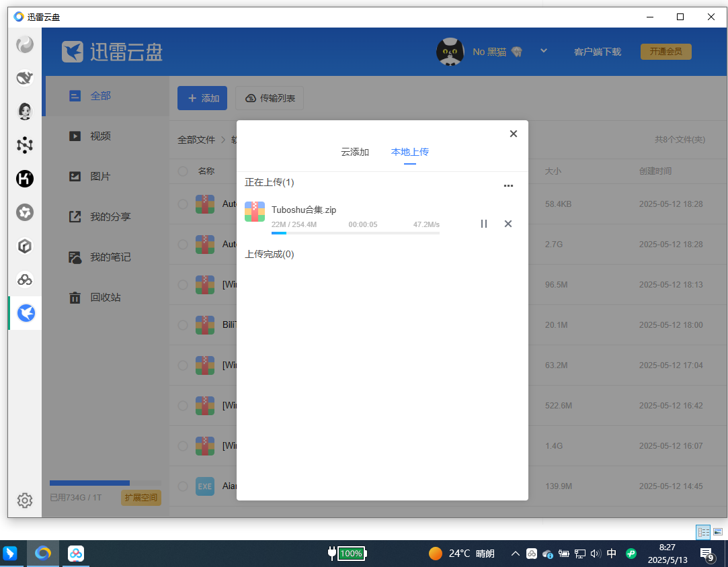Expand the user account dropdown arrow
728x567 pixels.
[x=544, y=50]
